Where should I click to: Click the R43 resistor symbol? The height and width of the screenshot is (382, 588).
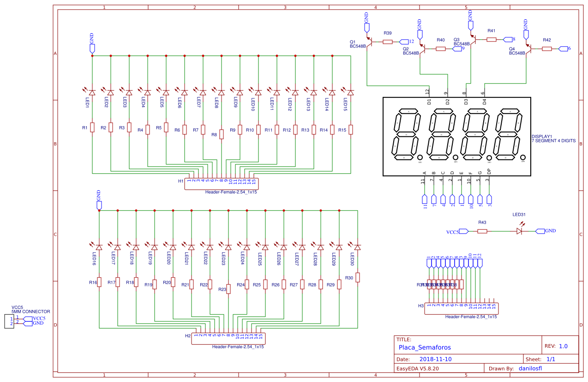tap(482, 231)
